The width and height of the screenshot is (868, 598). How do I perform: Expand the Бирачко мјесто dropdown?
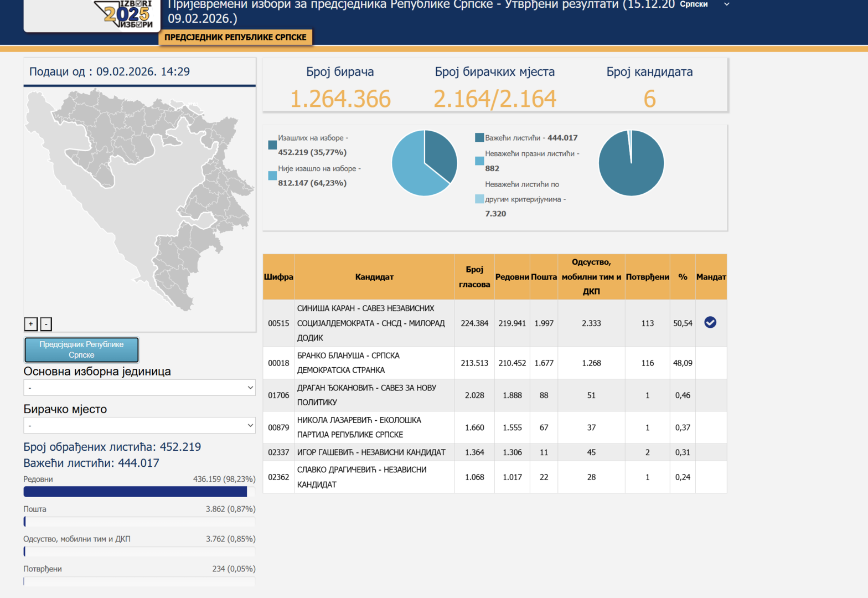click(x=139, y=425)
